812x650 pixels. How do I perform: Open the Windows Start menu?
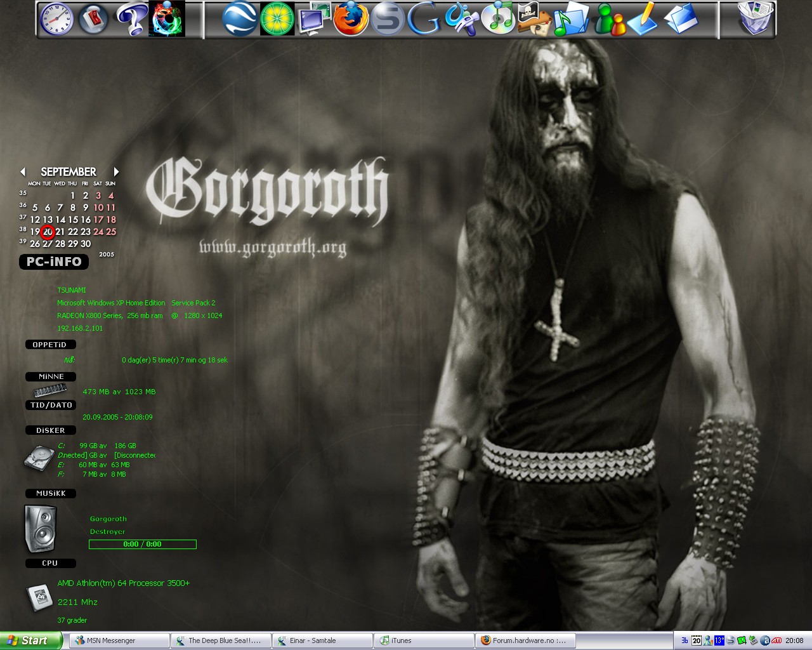30,640
